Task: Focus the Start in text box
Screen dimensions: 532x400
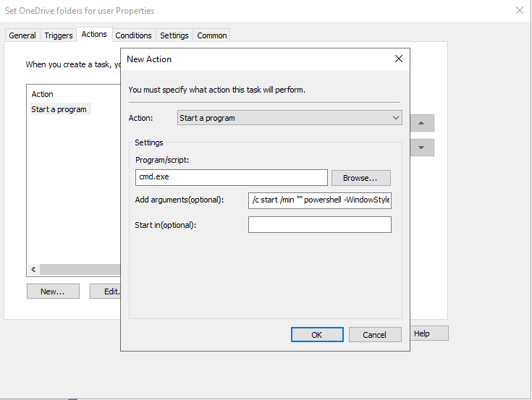Action: point(319,225)
